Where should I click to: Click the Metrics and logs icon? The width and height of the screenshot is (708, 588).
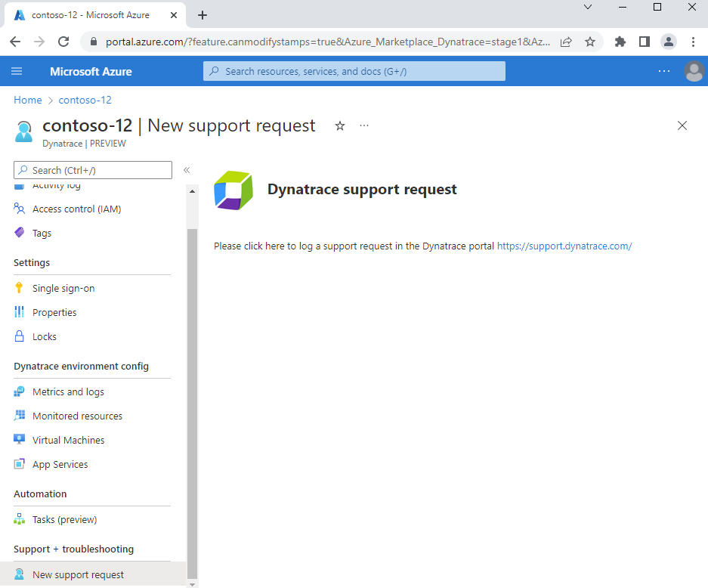[19, 391]
